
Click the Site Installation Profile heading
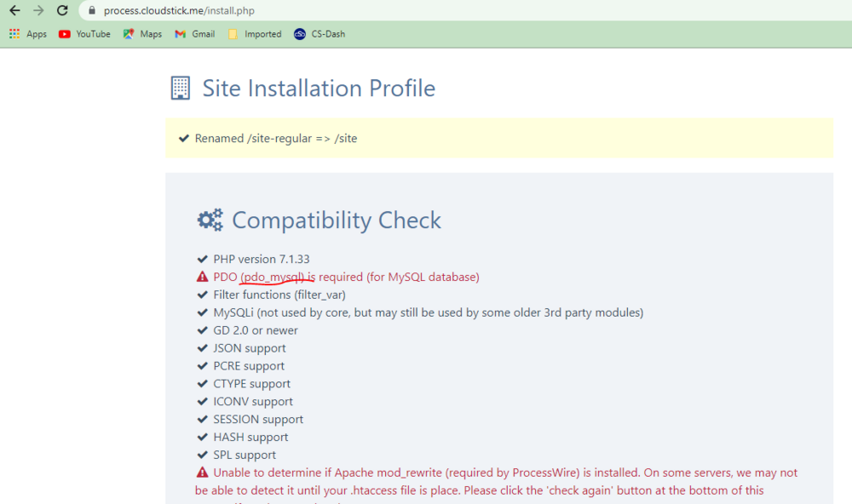(318, 89)
